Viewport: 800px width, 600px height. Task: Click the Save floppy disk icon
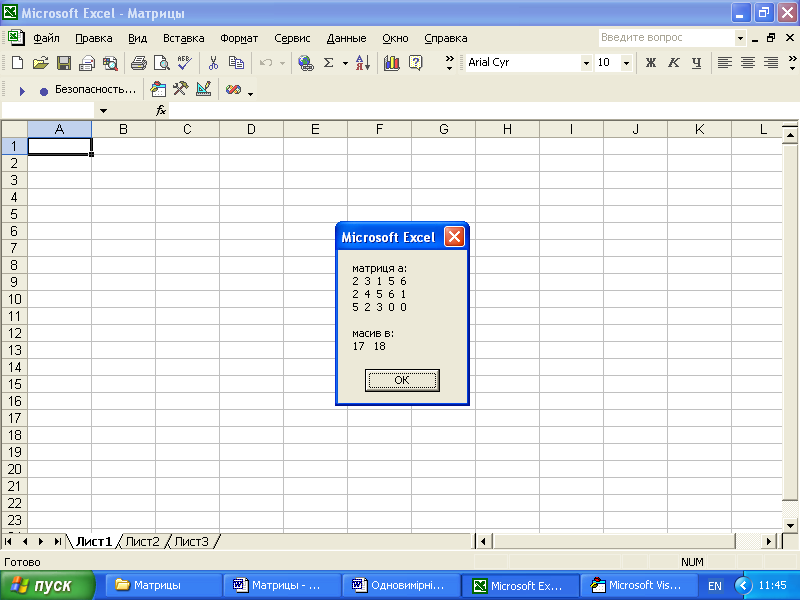(x=64, y=63)
